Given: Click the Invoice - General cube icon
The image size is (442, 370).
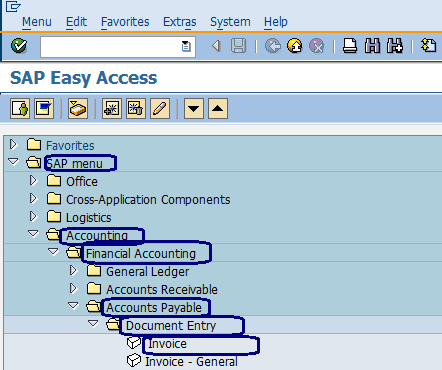Looking at the screenshot, I should pos(134,361).
